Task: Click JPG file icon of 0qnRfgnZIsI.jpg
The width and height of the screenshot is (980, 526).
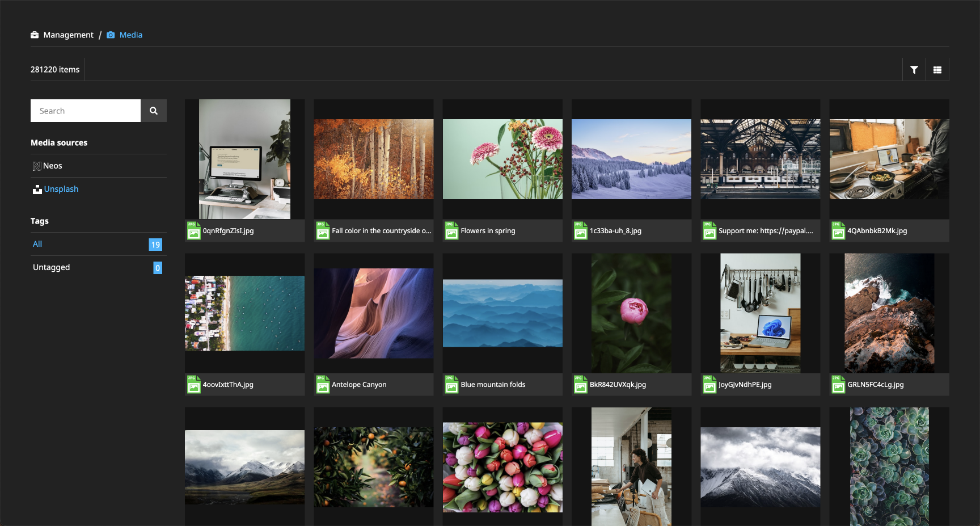Action: pyautogui.click(x=194, y=231)
